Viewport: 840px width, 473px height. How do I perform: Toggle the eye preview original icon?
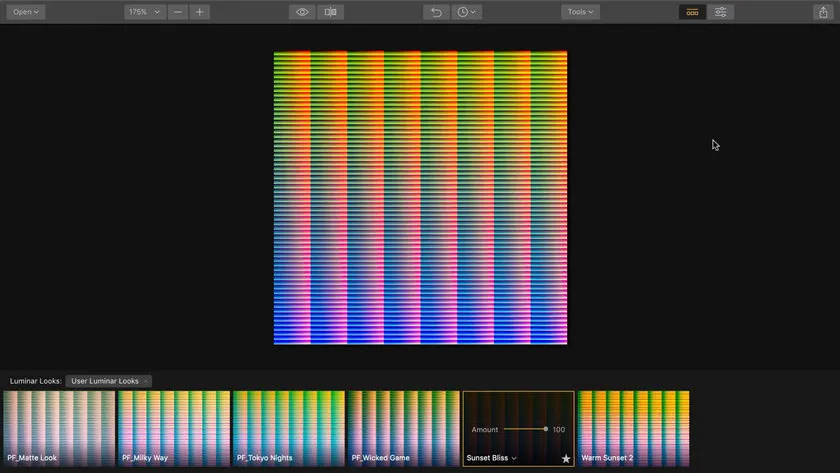[x=302, y=12]
